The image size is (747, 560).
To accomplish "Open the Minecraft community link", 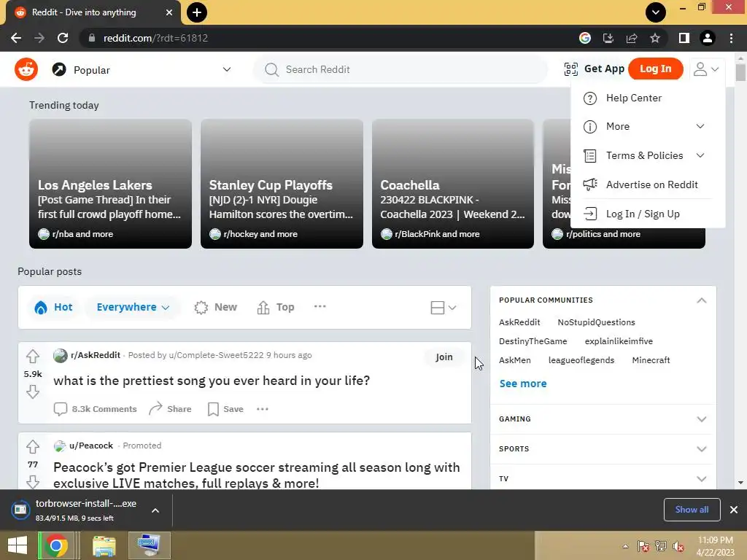I will [651, 360].
